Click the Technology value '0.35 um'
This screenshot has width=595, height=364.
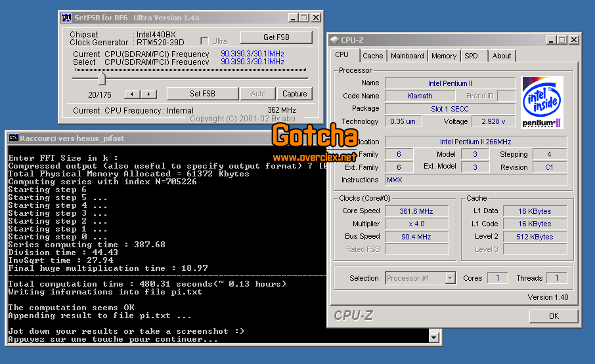click(403, 121)
